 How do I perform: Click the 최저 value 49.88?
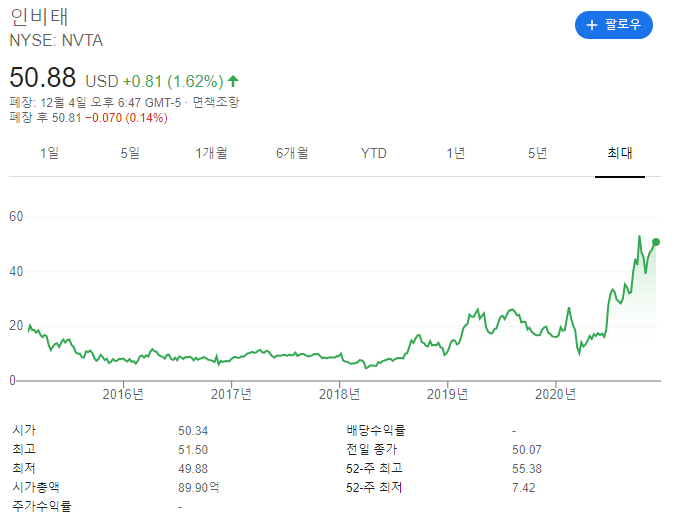point(193,469)
